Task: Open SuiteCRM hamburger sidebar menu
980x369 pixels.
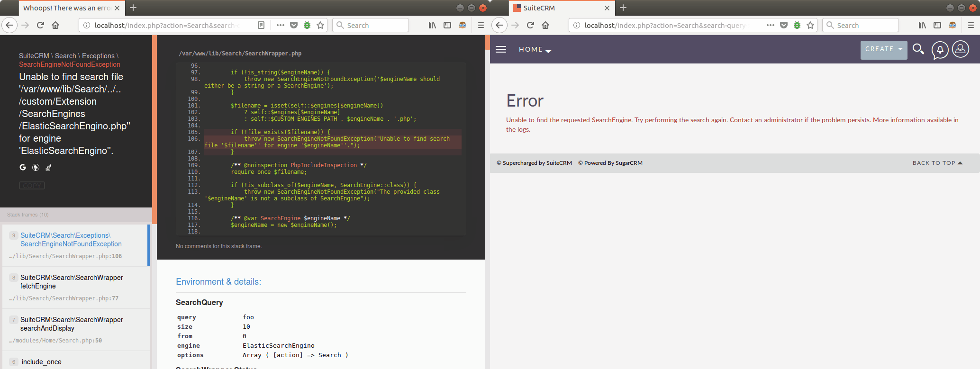Action: tap(501, 49)
